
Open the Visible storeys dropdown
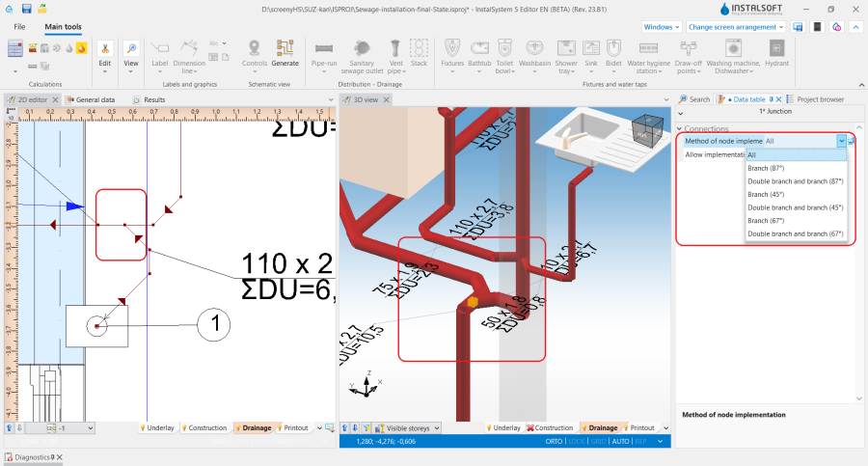(407, 428)
